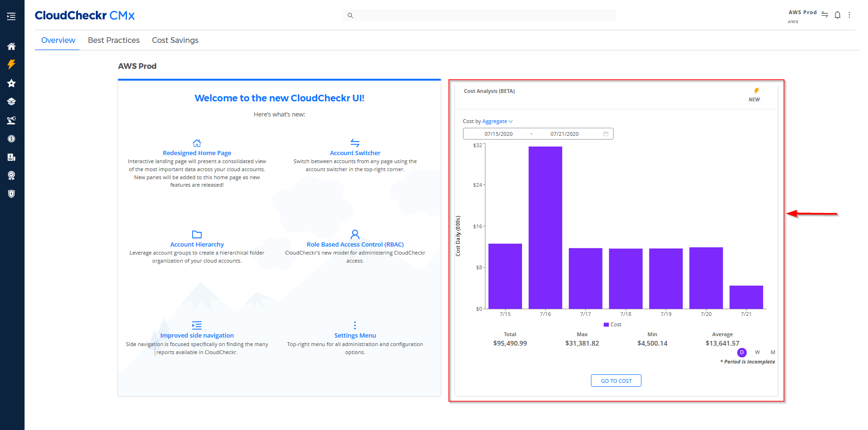Click the 7/15 cost bar in chart
The width and height of the screenshot is (868, 430).
(x=505, y=276)
